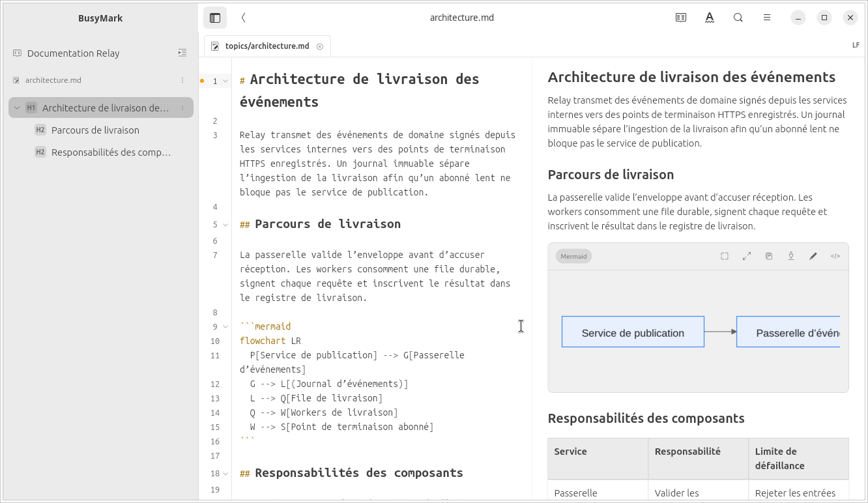Fold the section at line 18

coord(225,474)
